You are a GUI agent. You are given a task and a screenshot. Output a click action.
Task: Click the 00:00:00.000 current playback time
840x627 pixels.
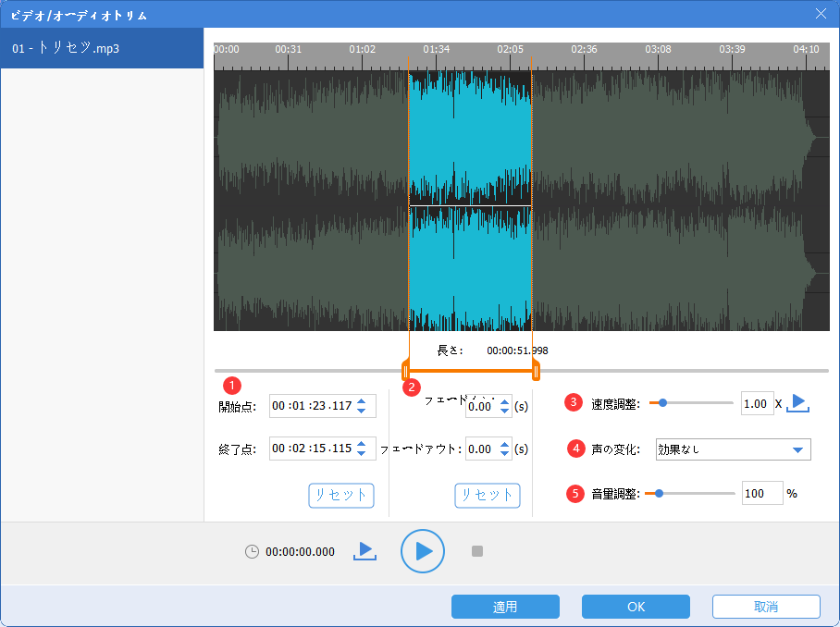click(300, 552)
